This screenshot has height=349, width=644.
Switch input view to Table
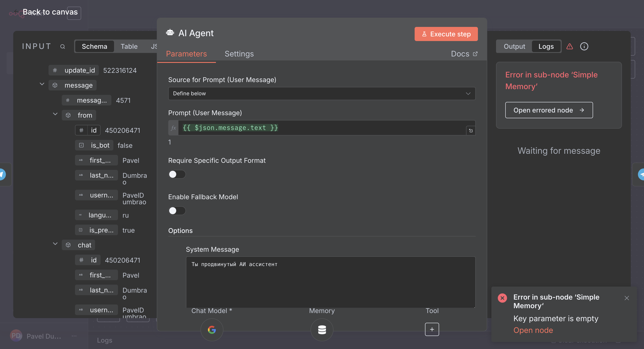(129, 47)
